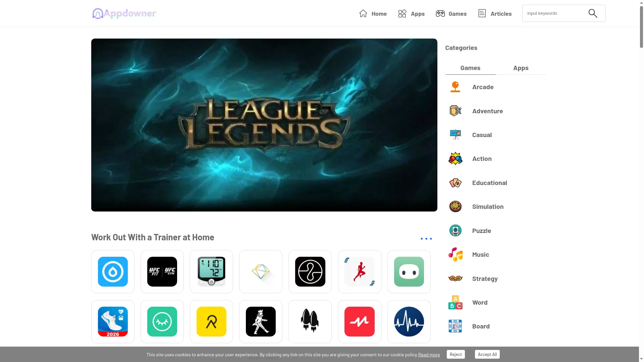Click the Word ABC blocks icon
The width and height of the screenshot is (644, 362).
coord(455,302)
